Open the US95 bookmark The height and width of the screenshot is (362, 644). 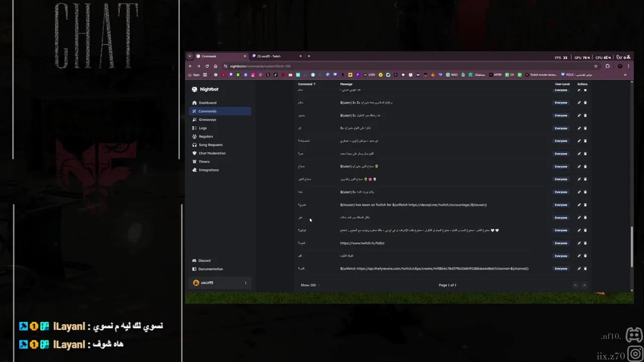[x=370, y=74]
